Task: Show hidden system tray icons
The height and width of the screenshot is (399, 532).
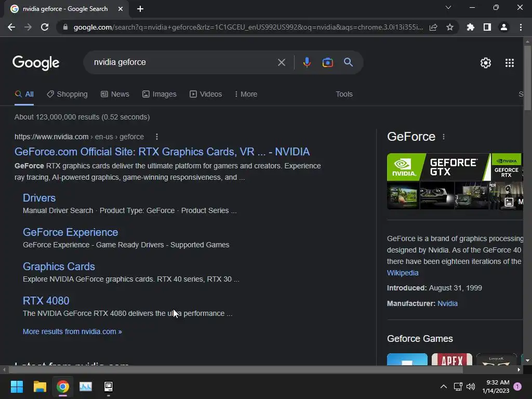Action: (x=444, y=387)
